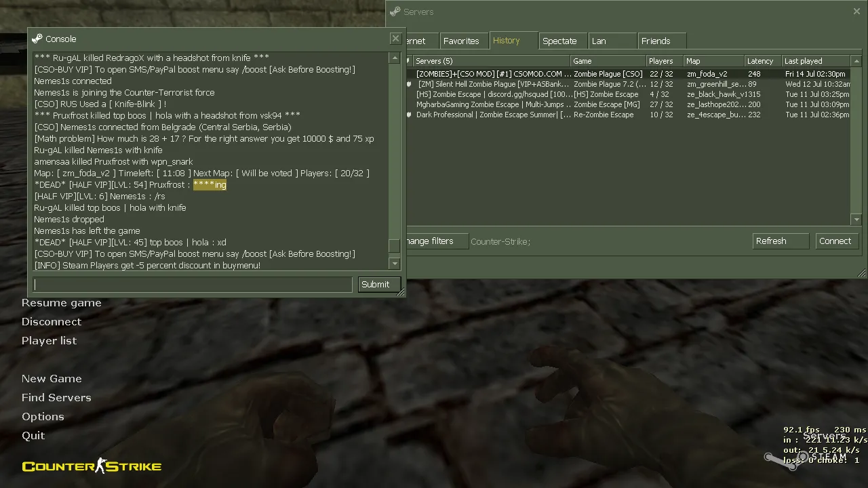This screenshot has width=868, height=488.
Task: Click the Servers window resize grip
Action: coord(861,273)
